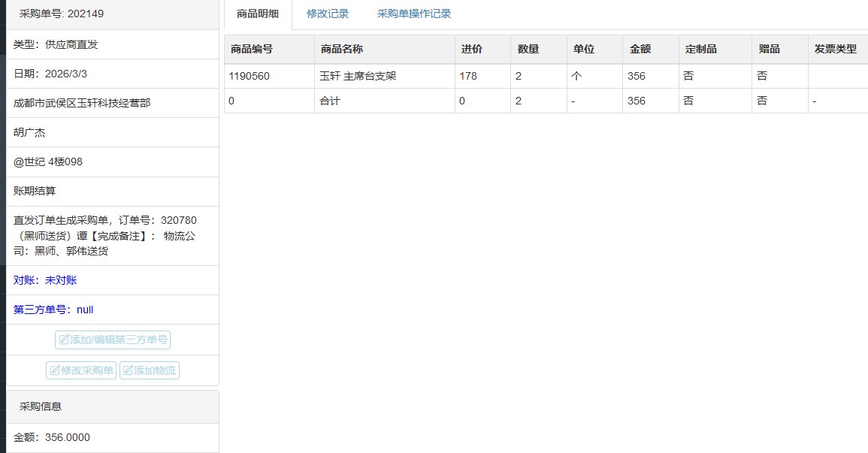Click the 发票类型 column header
The width and height of the screenshot is (868, 453).
[835, 50]
